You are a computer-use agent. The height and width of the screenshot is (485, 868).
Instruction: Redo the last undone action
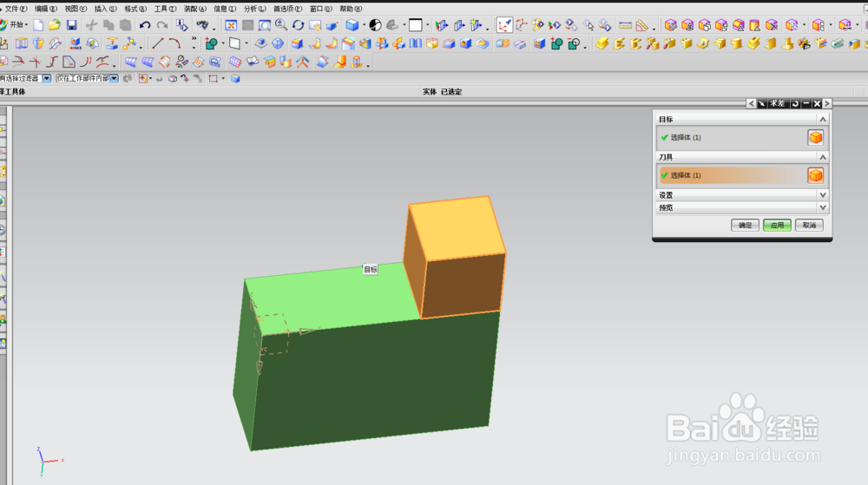click(162, 25)
